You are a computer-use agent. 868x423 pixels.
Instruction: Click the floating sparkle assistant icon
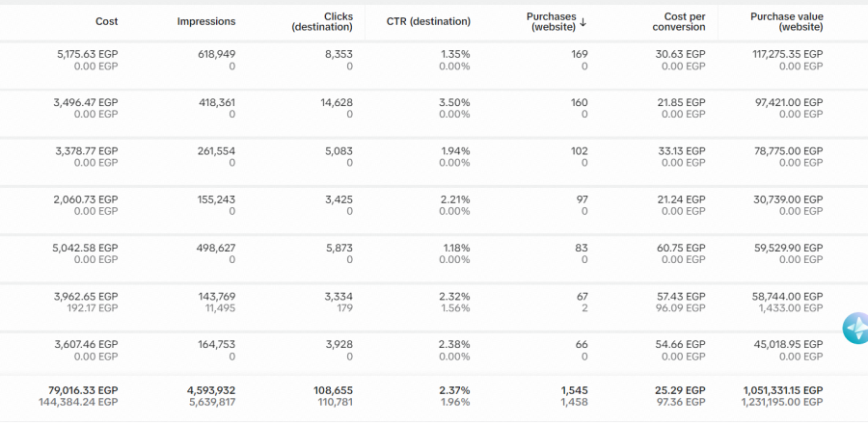point(855,328)
